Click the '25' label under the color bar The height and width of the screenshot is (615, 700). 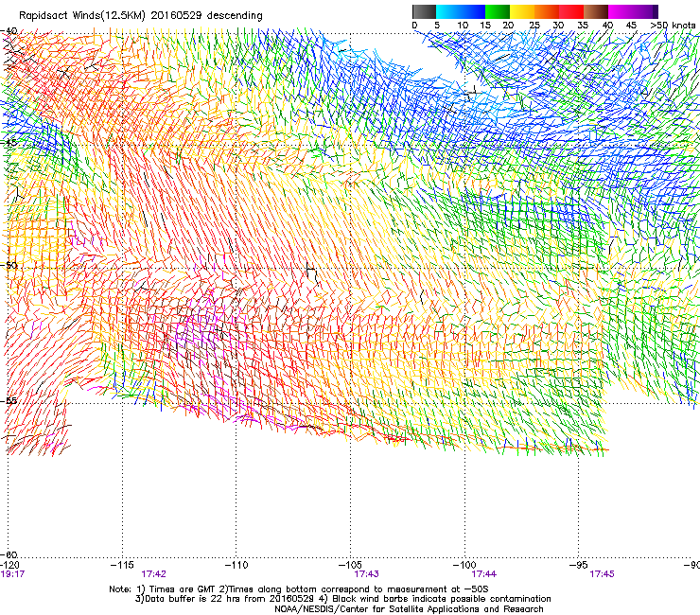pyautogui.click(x=534, y=26)
